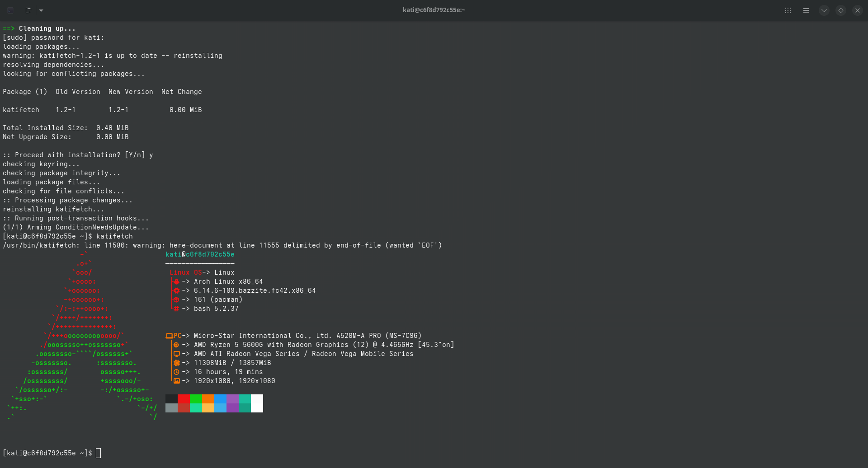Click the hash icon beside bash 5.2.37
The height and width of the screenshot is (468, 868).
176,309
